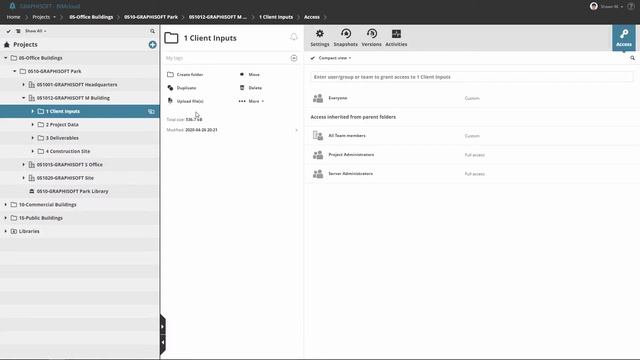Viewport: 640px width, 360px height.
Task: Click the panel expand arrow handle
Action: click(162, 327)
